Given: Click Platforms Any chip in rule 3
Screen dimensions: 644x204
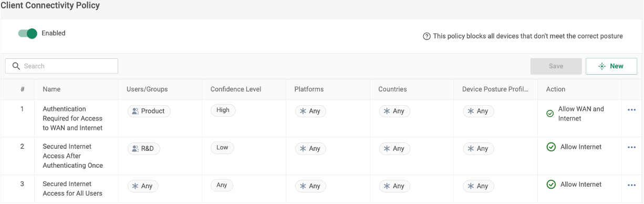Looking at the screenshot, I should pos(310,186).
